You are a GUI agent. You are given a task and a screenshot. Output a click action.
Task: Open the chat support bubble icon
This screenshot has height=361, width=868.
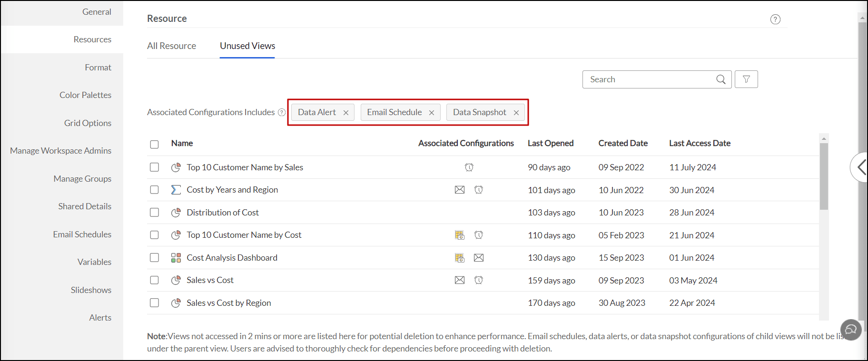tap(851, 330)
